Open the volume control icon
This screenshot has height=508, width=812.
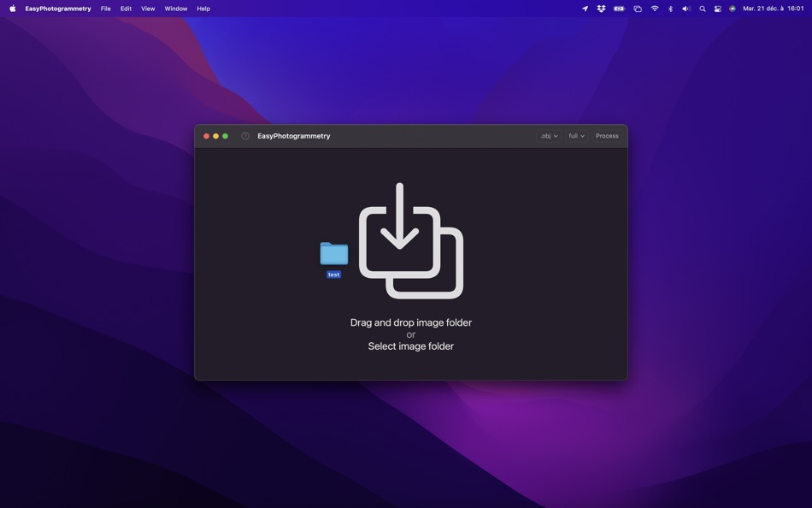pos(686,9)
